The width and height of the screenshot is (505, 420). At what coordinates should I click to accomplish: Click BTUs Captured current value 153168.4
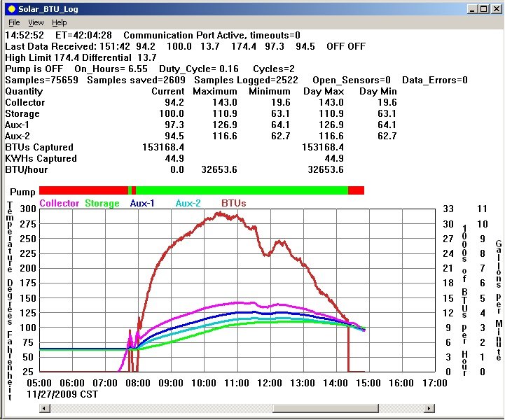(163, 147)
